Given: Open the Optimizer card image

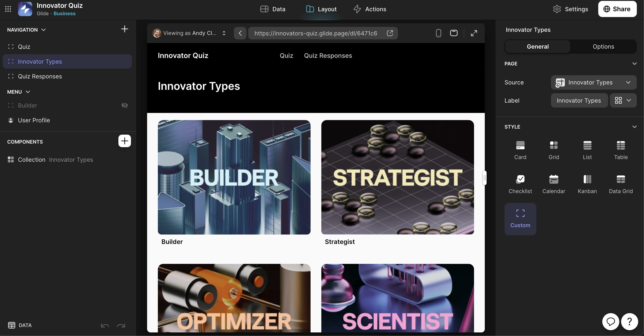Looking at the screenshot, I should (234, 298).
